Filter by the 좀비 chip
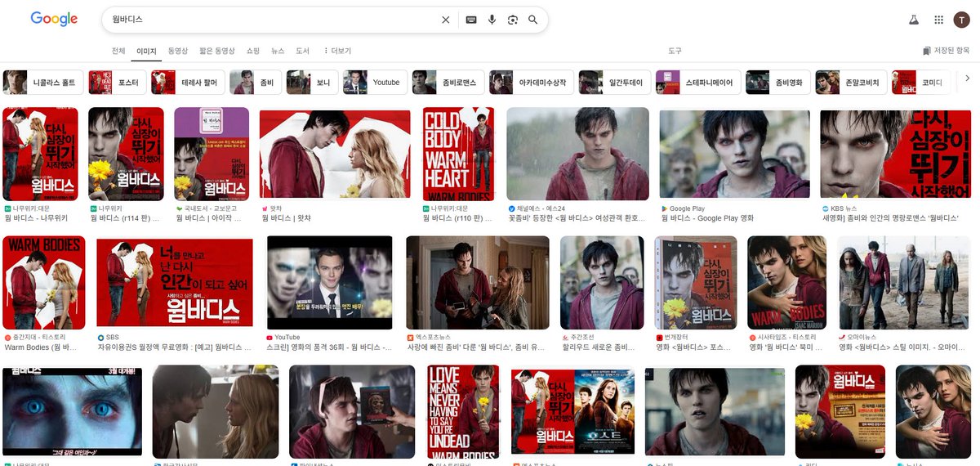Image resolution: width=980 pixels, height=466 pixels. pyautogui.click(x=256, y=83)
